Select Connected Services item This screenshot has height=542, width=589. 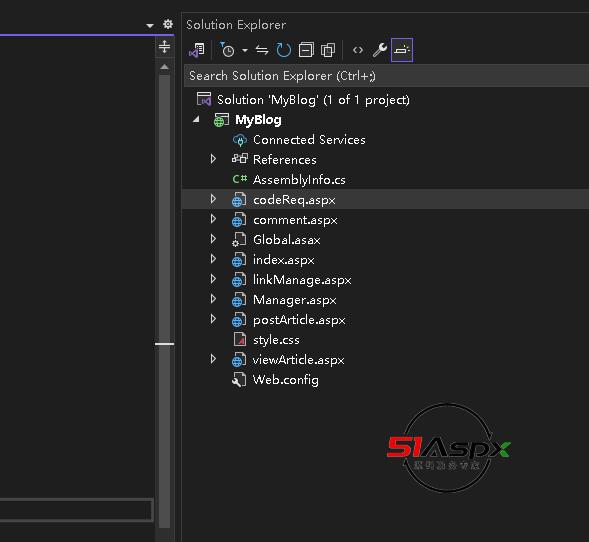pyautogui.click(x=309, y=140)
